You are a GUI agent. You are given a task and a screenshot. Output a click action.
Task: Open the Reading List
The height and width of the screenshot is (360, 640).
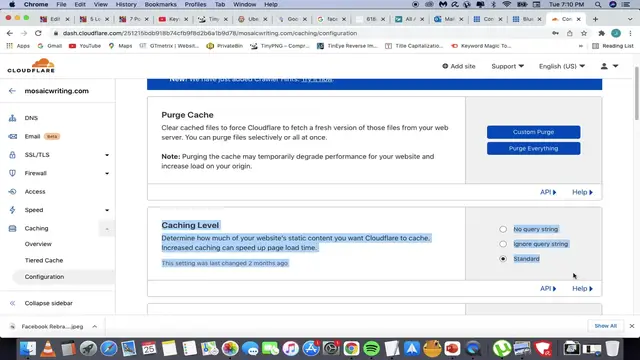coord(613,46)
